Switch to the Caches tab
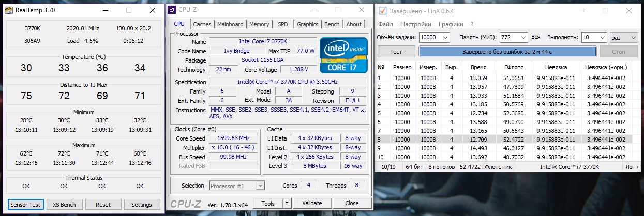The image size is (644, 216). point(202,24)
